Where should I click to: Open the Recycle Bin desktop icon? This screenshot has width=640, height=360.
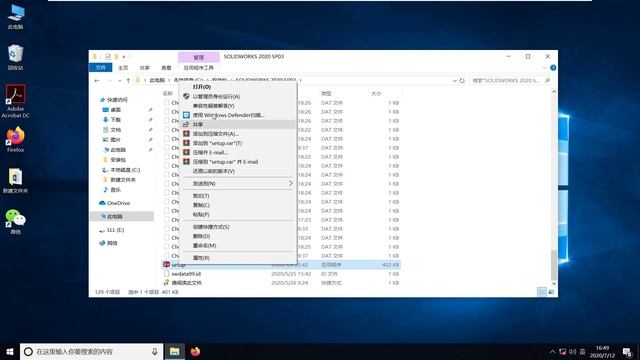coord(16,57)
